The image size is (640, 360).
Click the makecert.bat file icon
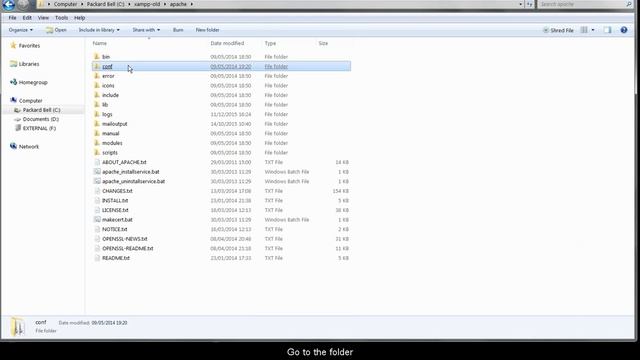coord(97,220)
